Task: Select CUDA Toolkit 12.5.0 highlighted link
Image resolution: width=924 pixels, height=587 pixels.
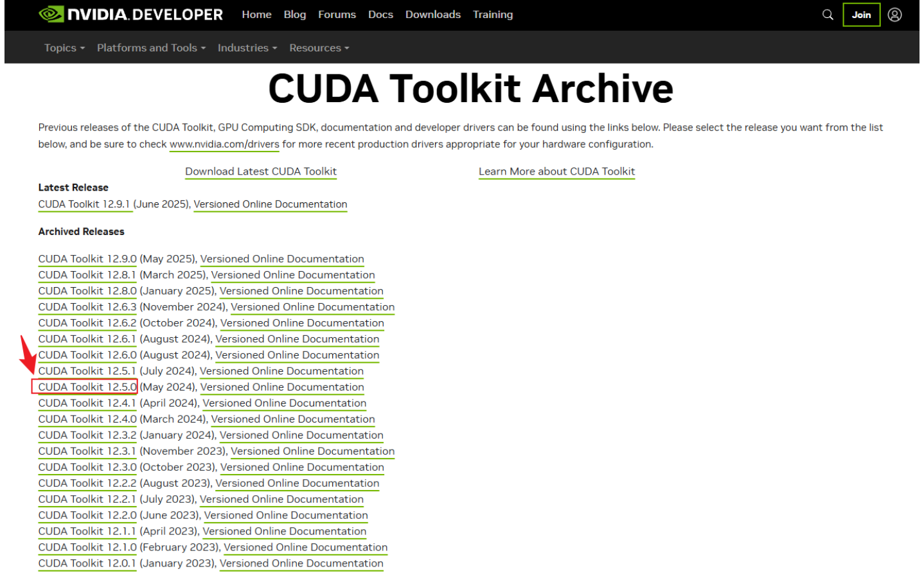Action: 87,387
